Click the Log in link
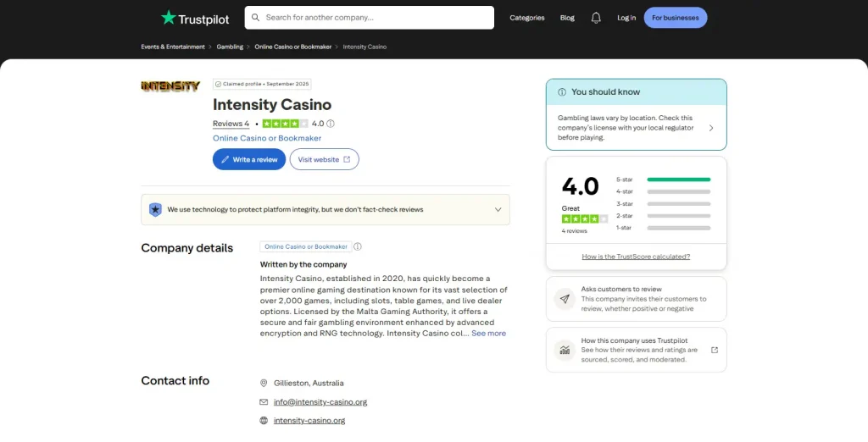The height and width of the screenshot is (442, 868). click(x=626, y=18)
